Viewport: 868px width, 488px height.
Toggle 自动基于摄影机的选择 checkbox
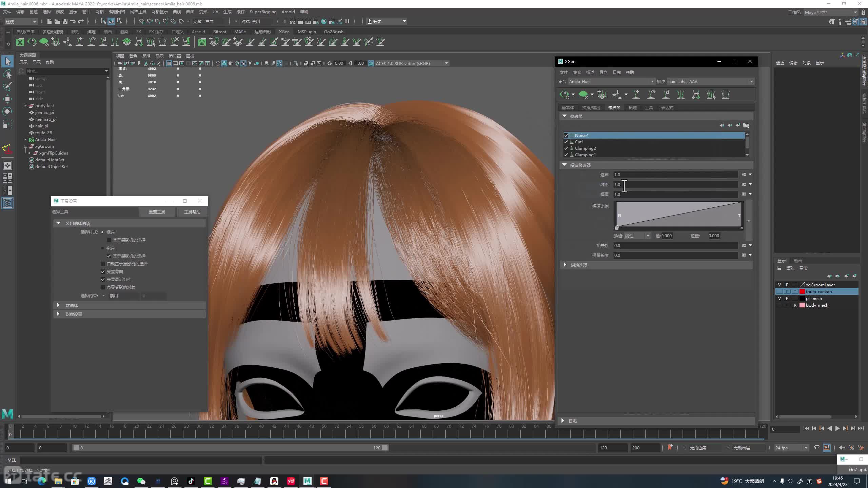(x=103, y=264)
